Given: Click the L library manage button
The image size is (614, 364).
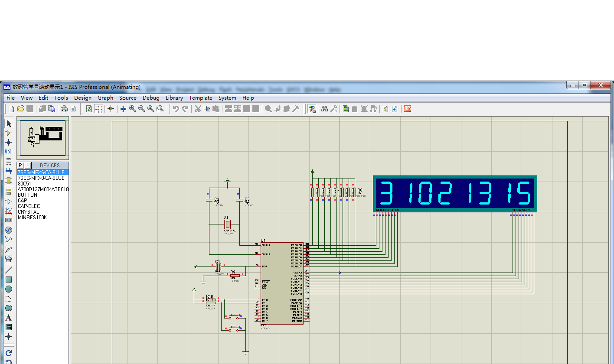Looking at the screenshot, I should pyautogui.click(x=28, y=166).
